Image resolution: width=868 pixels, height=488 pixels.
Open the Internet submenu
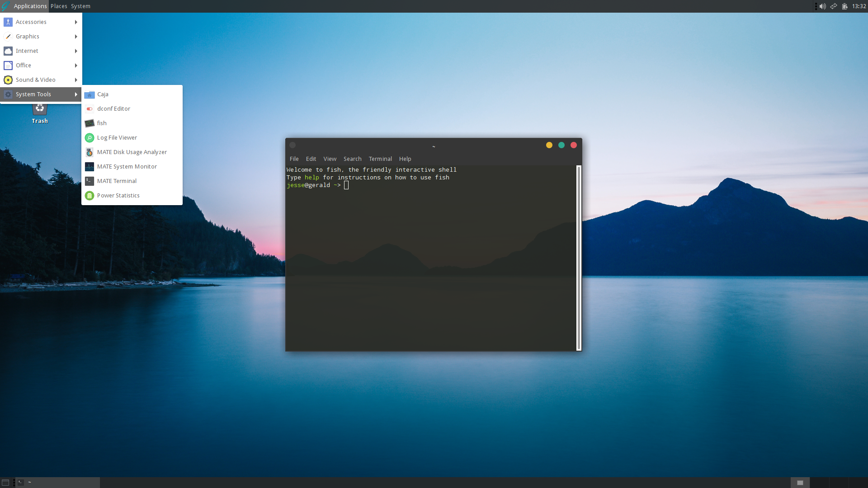click(41, 51)
